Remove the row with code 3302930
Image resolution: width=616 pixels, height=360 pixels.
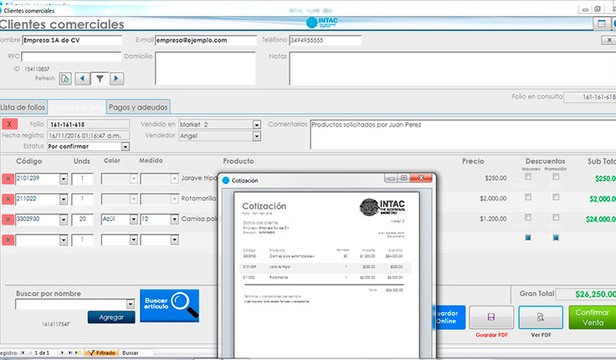coord(8,219)
